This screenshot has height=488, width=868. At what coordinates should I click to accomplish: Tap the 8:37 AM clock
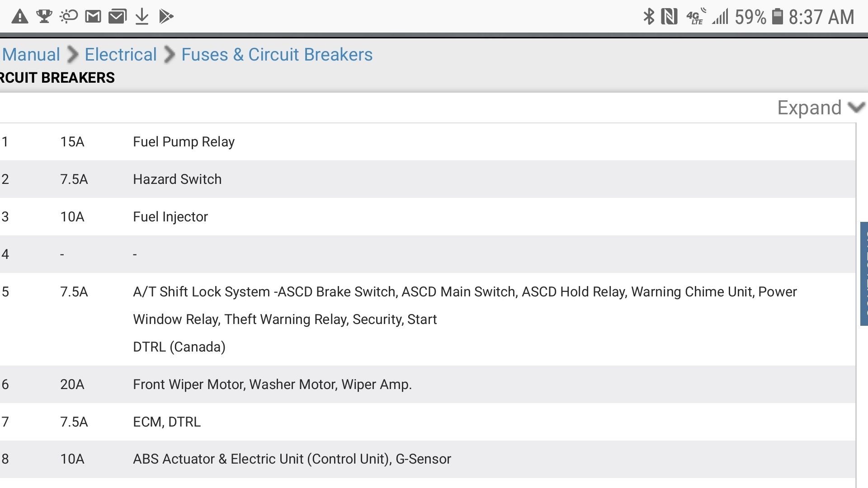(821, 17)
